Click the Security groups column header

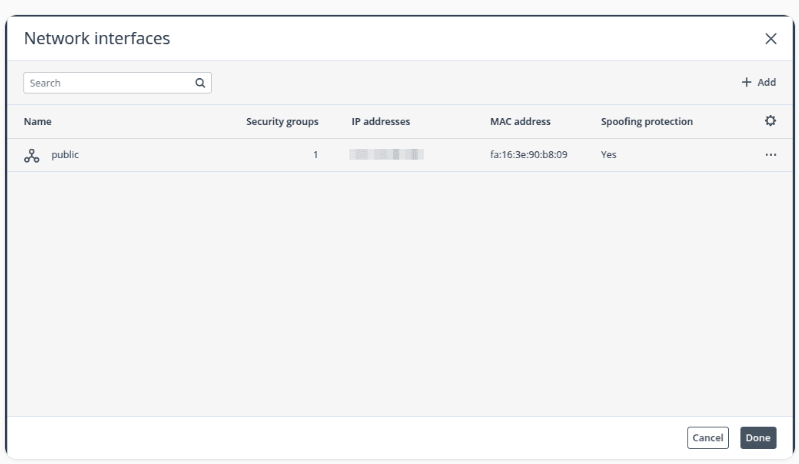tap(282, 121)
